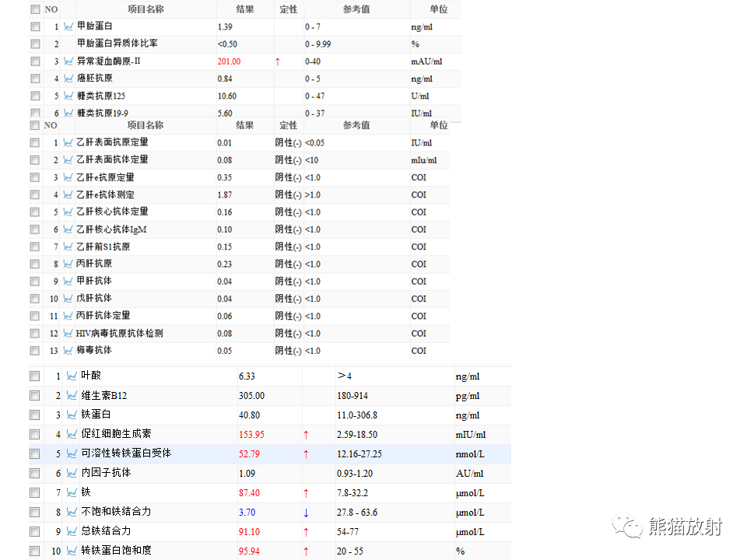Select the 铁 result value 87.40
The width and height of the screenshot is (747, 560).
(249, 493)
